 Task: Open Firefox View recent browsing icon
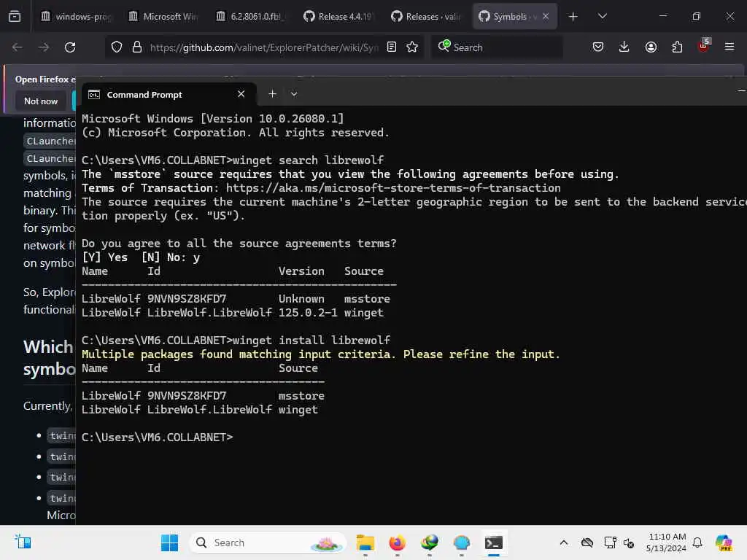coord(15,17)
